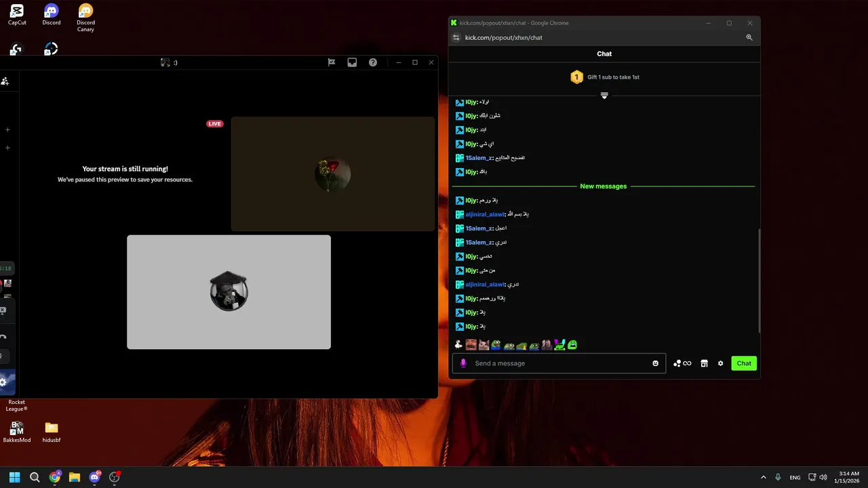The height and width of the screenshot is (488, 868).
Task: Select the green dancing figure emote
Action: tap(559, 345)
